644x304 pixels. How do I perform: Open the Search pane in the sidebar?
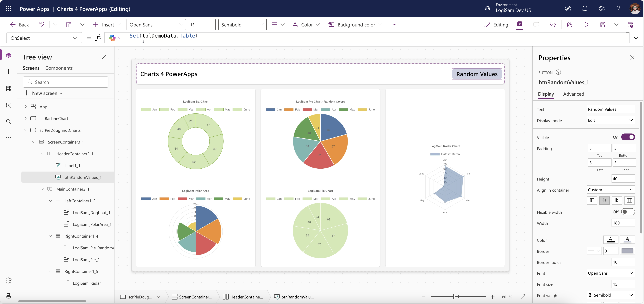coord(8,122)
